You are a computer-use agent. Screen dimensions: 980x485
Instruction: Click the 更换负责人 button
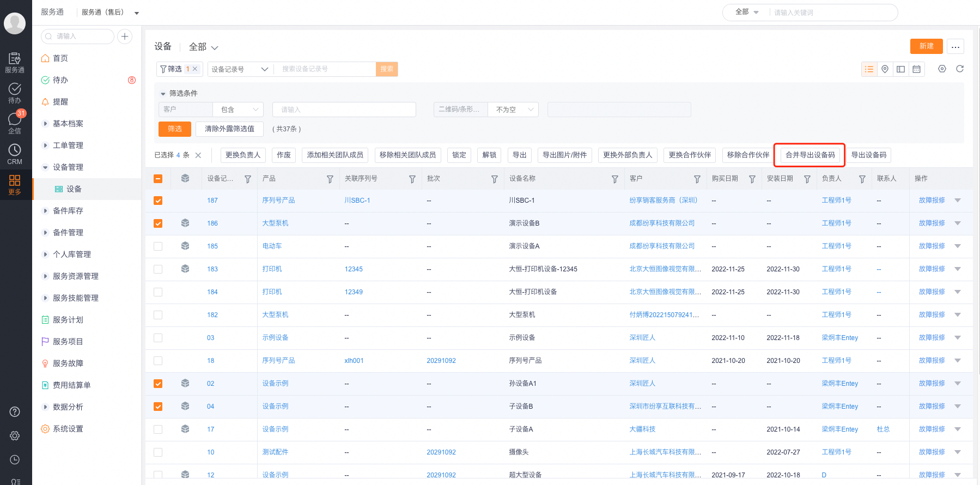pos(243,155)
